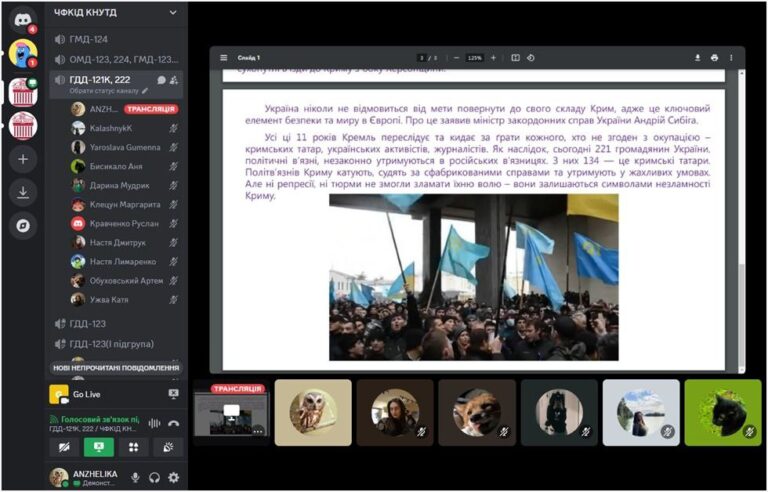Select ГДД-123 voice channel
The height and width of the screenshot is (492, 768).
pyautogui.click(x=88, y=324)
